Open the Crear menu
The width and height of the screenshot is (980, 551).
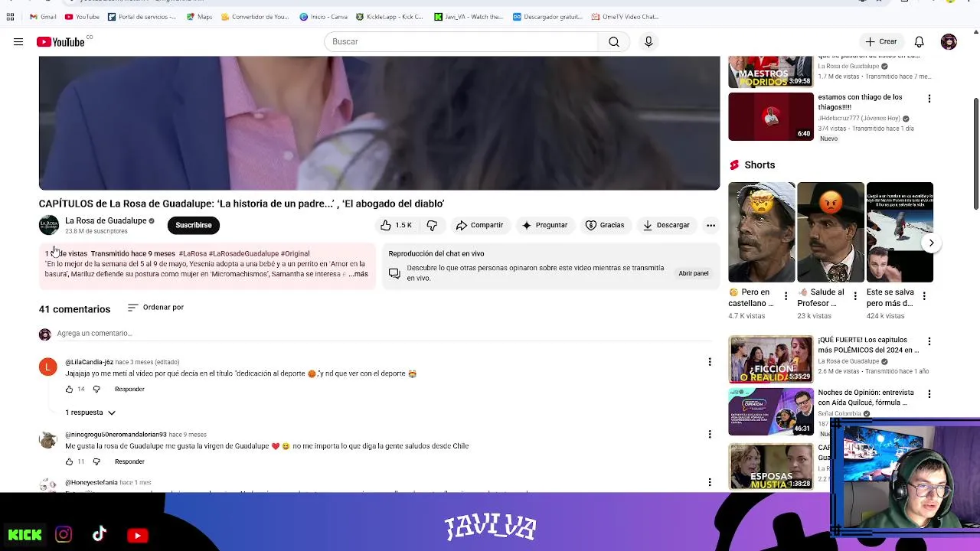pos(881,42)
